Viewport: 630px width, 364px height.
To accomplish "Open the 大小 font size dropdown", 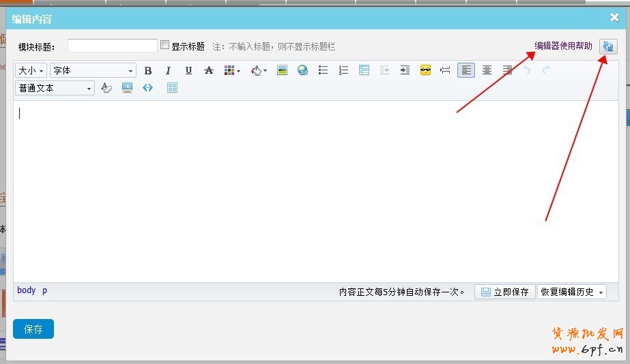I will tap(31, 70).
